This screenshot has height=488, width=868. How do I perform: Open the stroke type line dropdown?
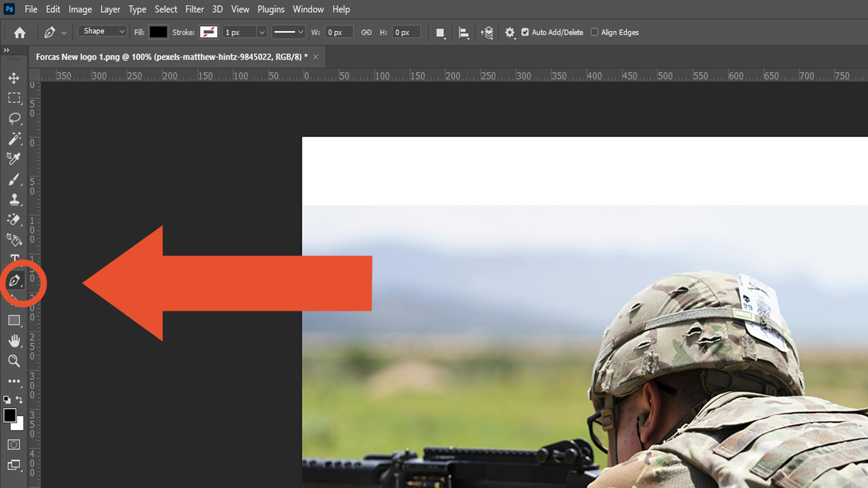coord(289,32)
